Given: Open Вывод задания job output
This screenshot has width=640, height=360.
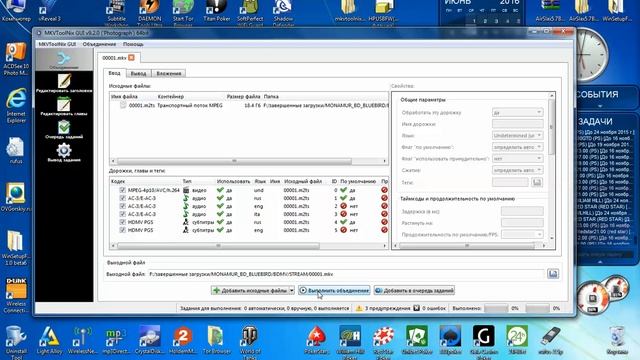Looking at the screenshot, I should 64,153.
